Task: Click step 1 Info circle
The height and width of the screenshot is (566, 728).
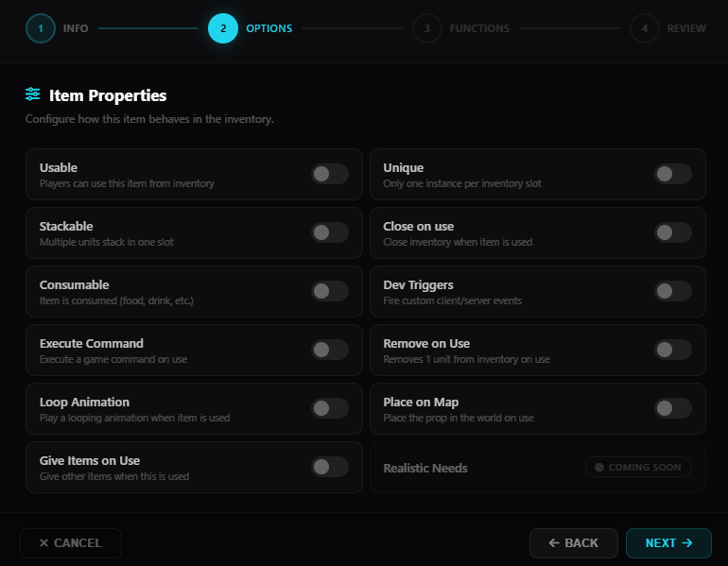Action: [41, 28]
